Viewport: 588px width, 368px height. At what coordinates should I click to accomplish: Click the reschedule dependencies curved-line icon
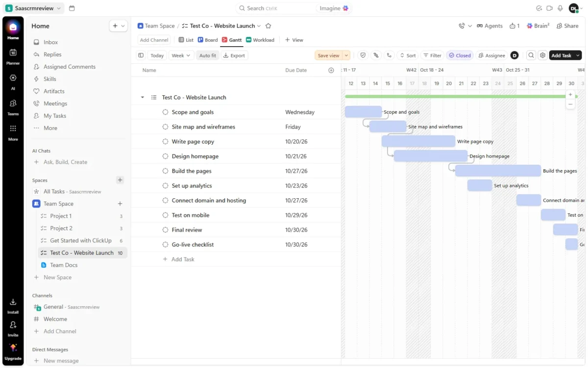click(x=389, y=55)
